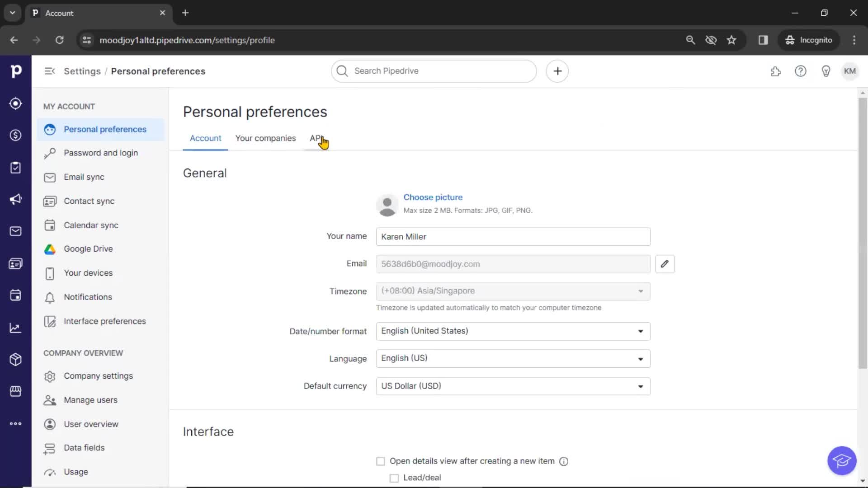Switch to the Your companies tab
The image size is (868, 488).
click(x=265, y=138)
